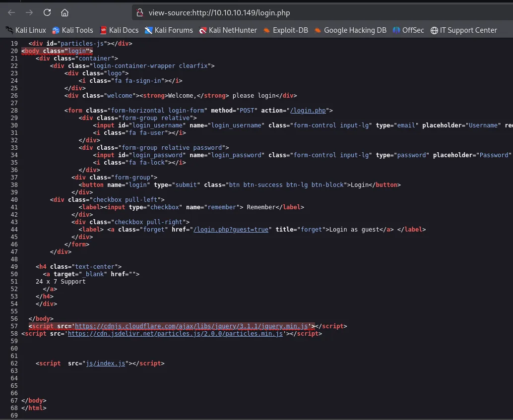Open the Exploit-DB bookmark
This screenshot has width=513, height=420.
coord(286,30)
